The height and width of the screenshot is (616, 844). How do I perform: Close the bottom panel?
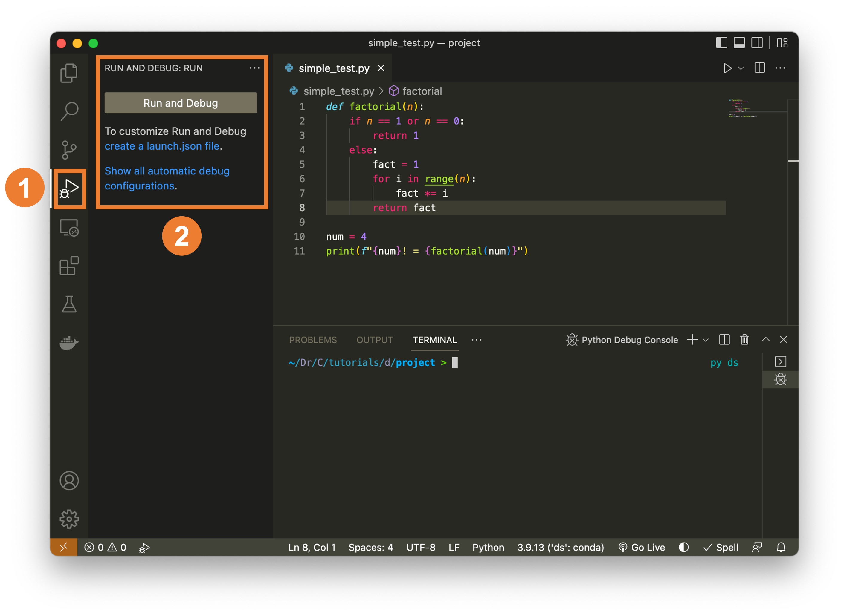(x=783, y=340)
